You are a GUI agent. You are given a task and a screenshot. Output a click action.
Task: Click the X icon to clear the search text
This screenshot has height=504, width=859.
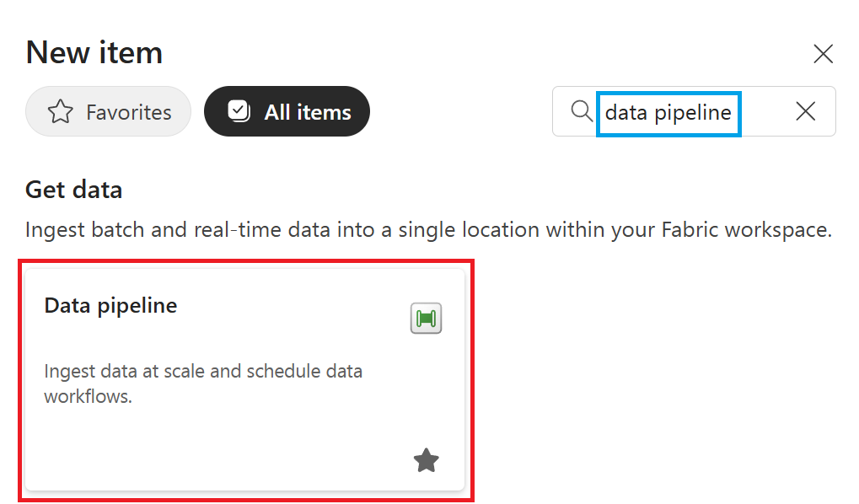(x=805, y=110)
